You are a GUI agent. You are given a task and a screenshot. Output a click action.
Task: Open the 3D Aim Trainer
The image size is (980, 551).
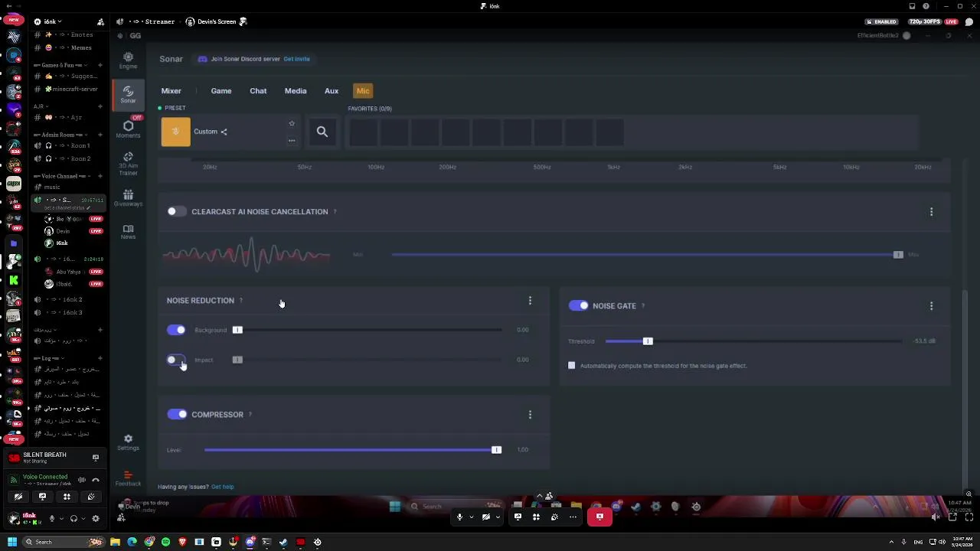click(128, 163)
